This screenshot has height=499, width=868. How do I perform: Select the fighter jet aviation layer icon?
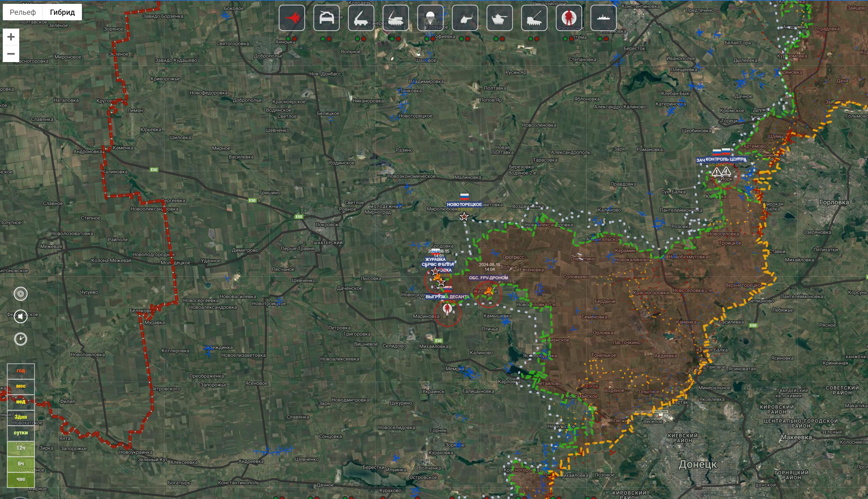292,18
